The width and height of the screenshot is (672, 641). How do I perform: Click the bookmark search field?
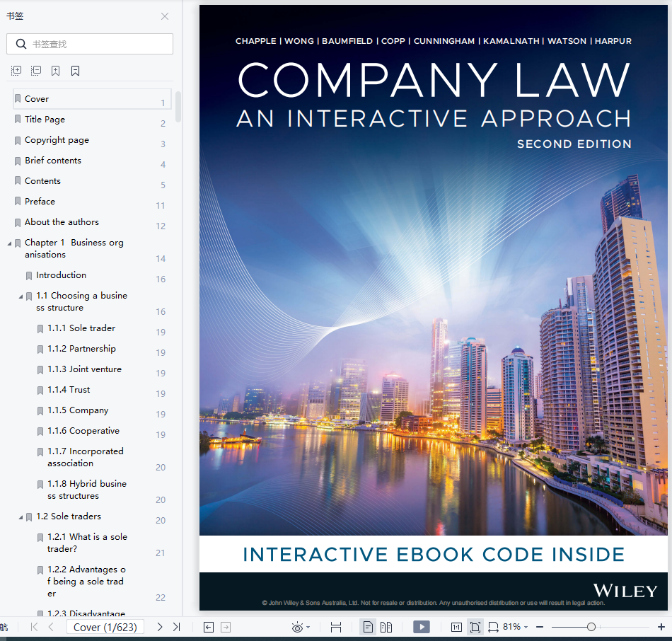pos(90,44)
